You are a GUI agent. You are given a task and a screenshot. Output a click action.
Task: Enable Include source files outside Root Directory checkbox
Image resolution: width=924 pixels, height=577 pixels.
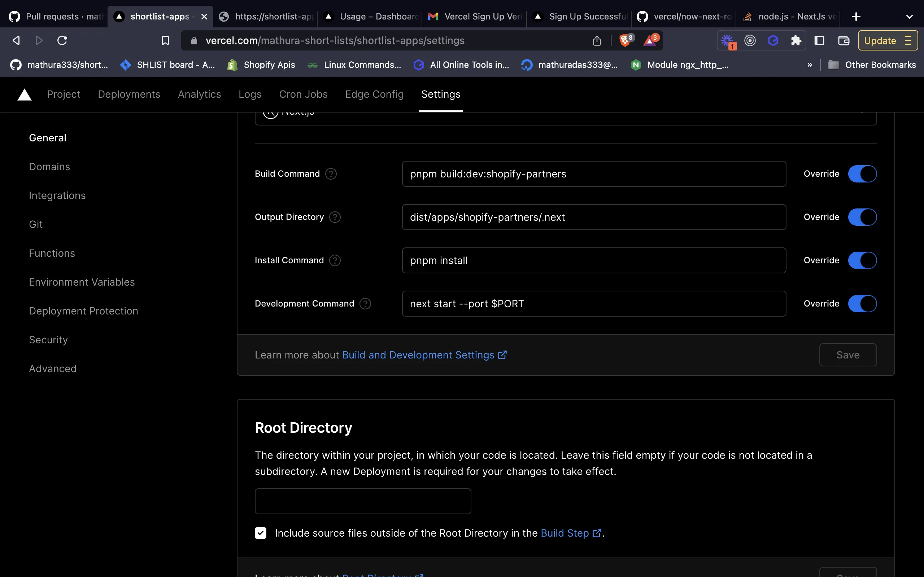261,532
